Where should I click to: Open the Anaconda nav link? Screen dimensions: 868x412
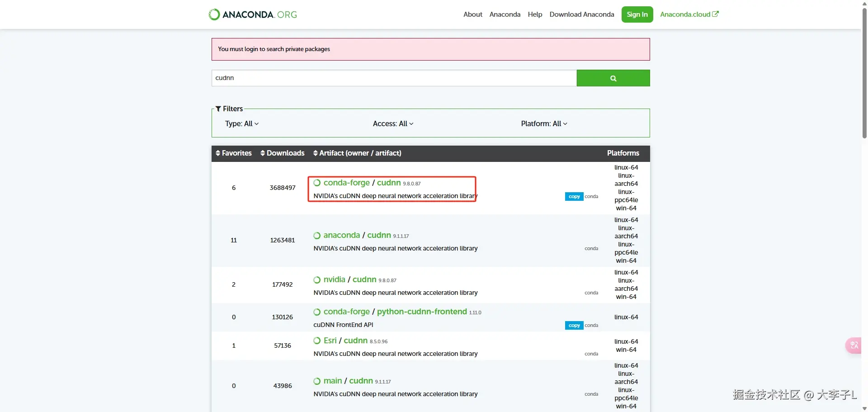[x=505, y=14]
